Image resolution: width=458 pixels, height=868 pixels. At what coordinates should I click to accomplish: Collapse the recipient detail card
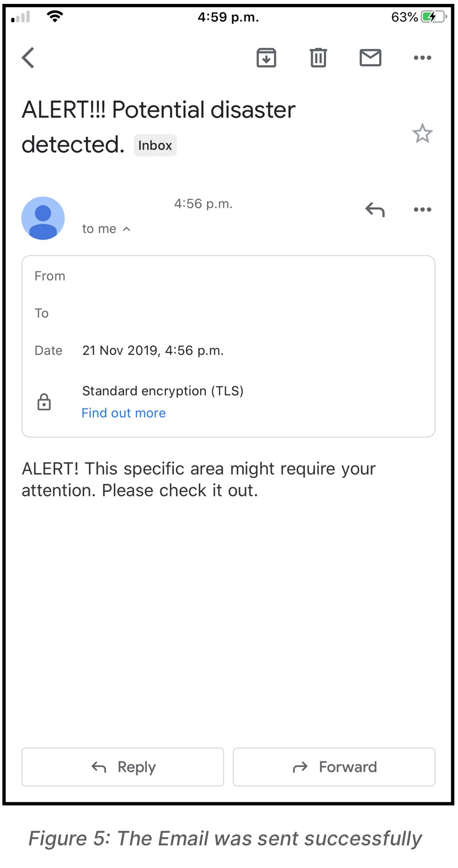click(x=228, y=346)
